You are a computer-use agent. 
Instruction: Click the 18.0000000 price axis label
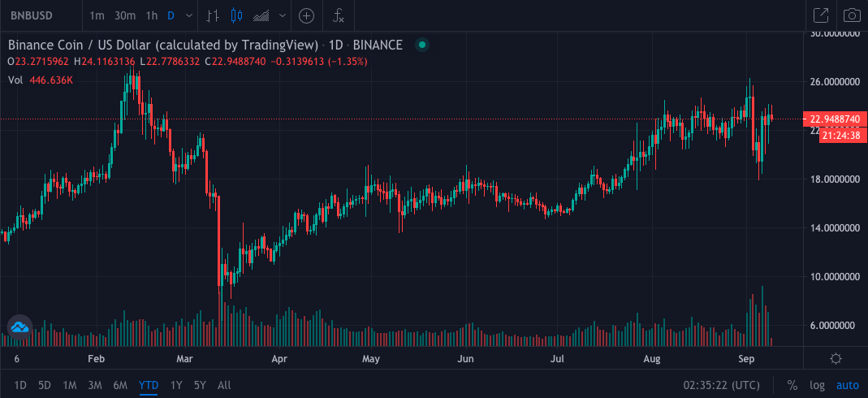coord(834,180)
